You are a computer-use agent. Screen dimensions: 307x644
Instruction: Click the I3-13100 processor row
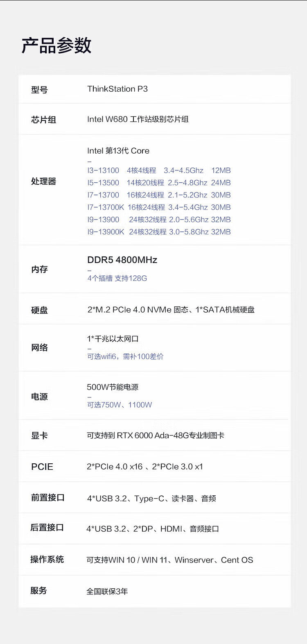tap(159, 170)
